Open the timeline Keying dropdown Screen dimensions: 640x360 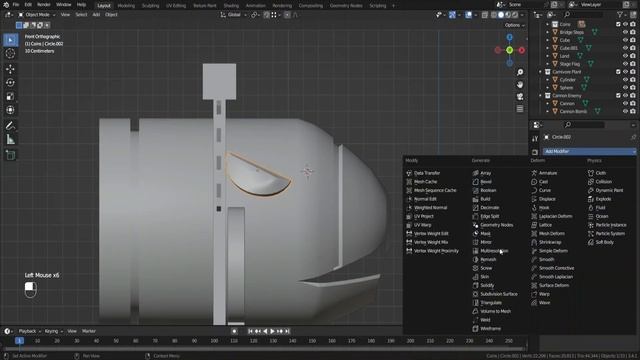pos(53,331)
